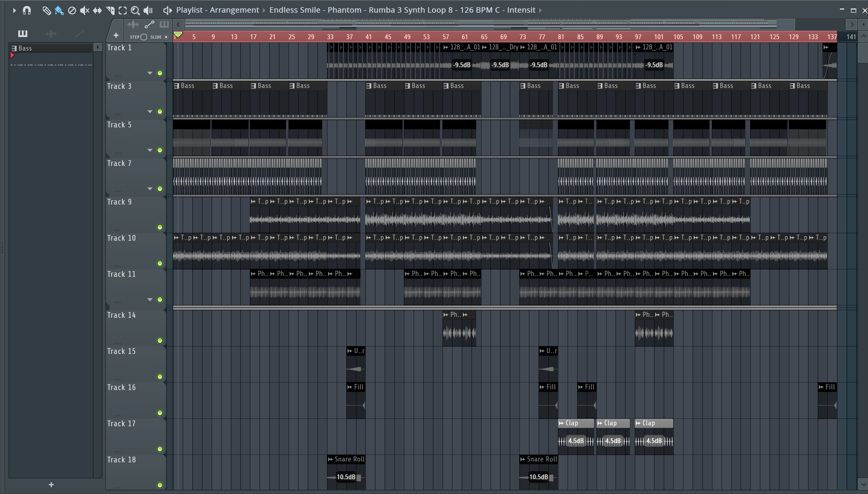Open arrangement dropdown after Playlist - Arrangement

coord(264,11)
